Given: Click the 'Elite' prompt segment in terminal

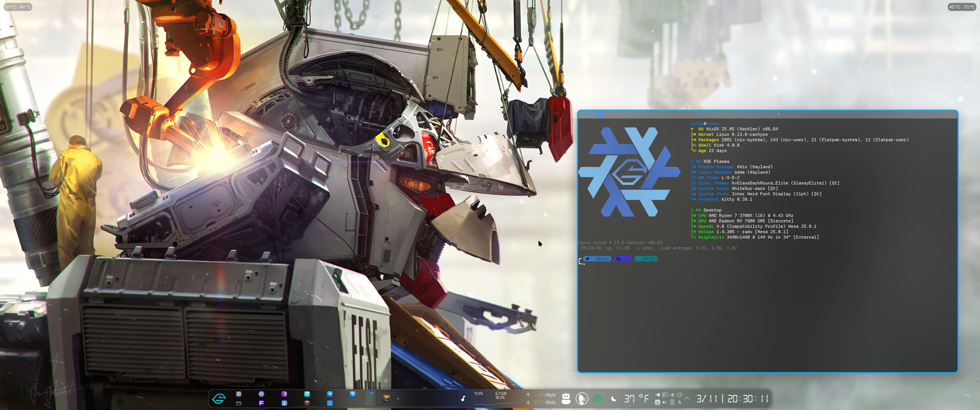Looking at the screenshot, I should click(597, 259).
